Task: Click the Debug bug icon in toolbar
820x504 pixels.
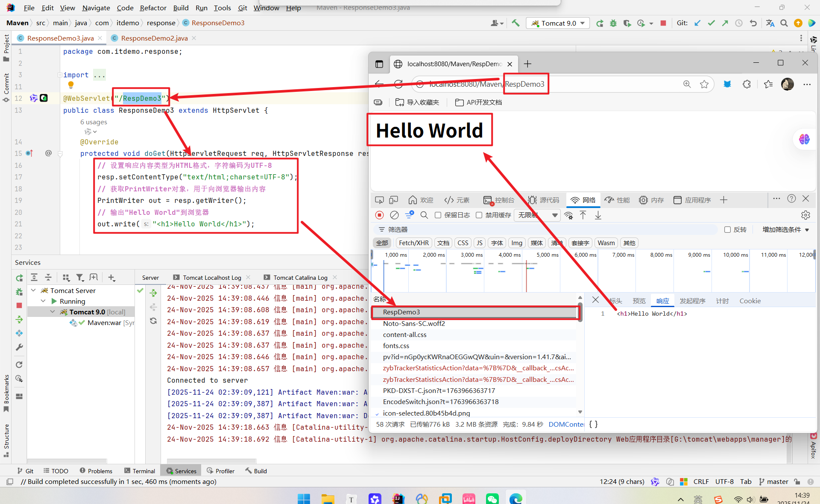Action: point(613,23)
